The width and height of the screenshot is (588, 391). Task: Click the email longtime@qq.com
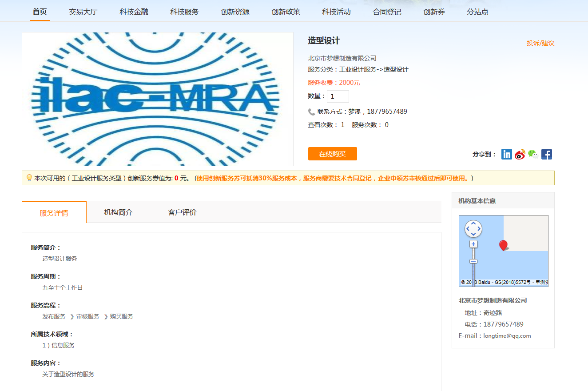[507, 336]
